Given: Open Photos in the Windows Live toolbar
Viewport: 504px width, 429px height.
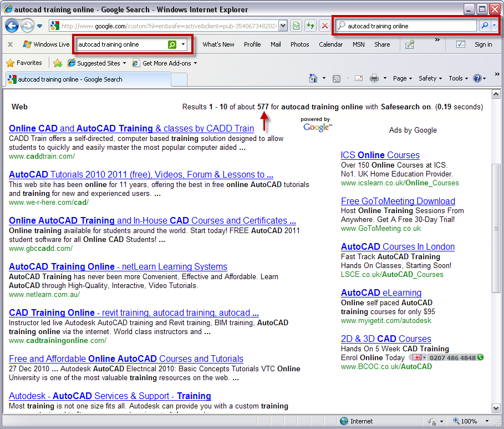Looking at the screenshot, I should pyautogui.click(x=299, y=44).
